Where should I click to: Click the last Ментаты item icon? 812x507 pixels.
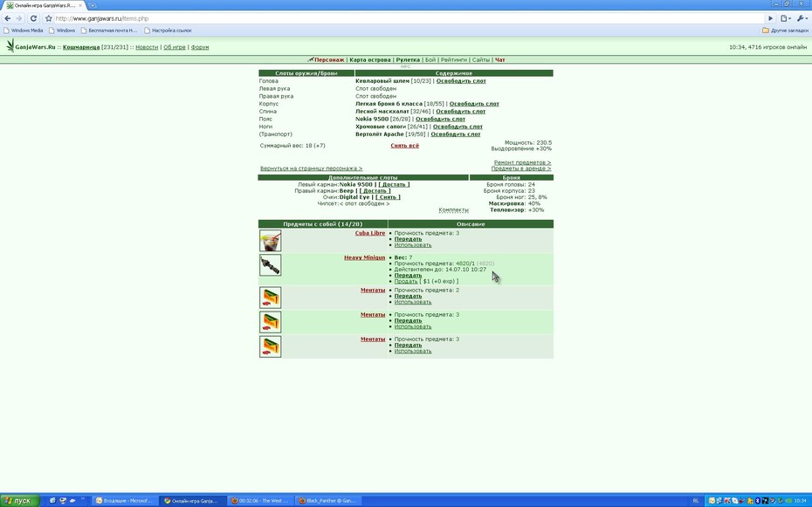[271, 346]
